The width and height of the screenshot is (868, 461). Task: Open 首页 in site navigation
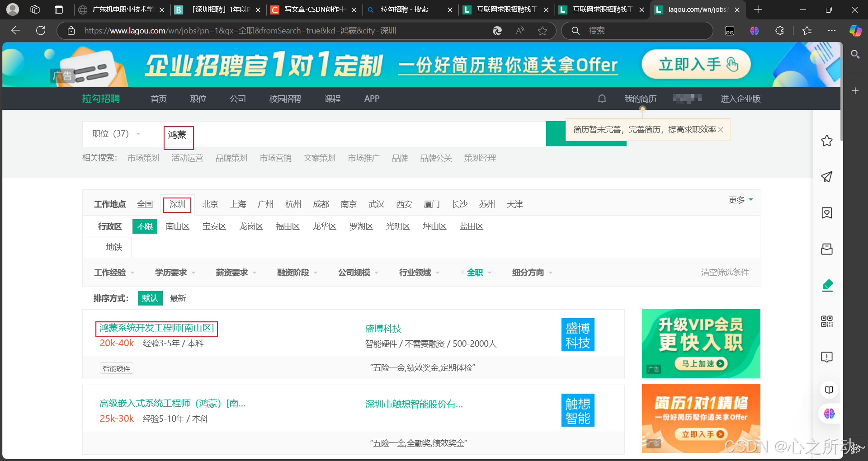(159, 99)
